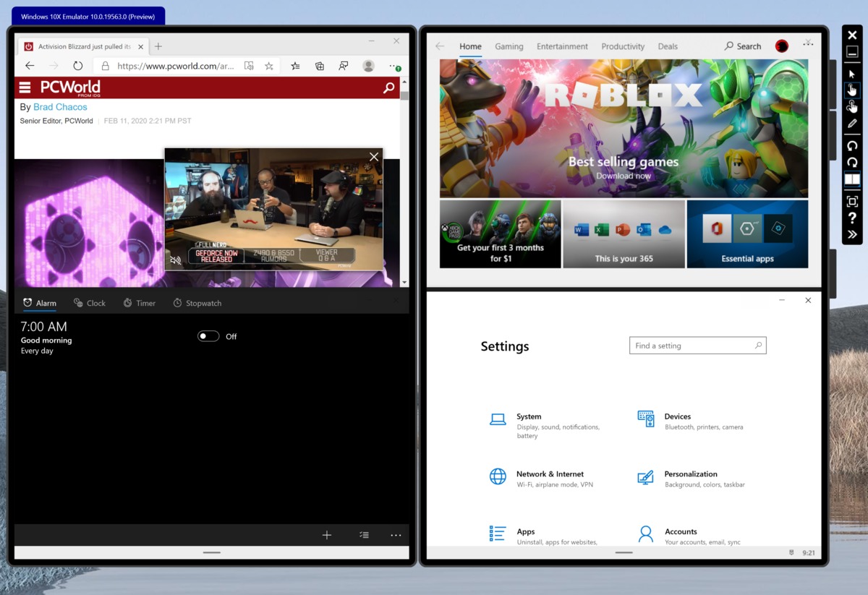Viewport: 868px width, 595px height.
Task: Open Network & Internet settings
Action: coord(541,479)
